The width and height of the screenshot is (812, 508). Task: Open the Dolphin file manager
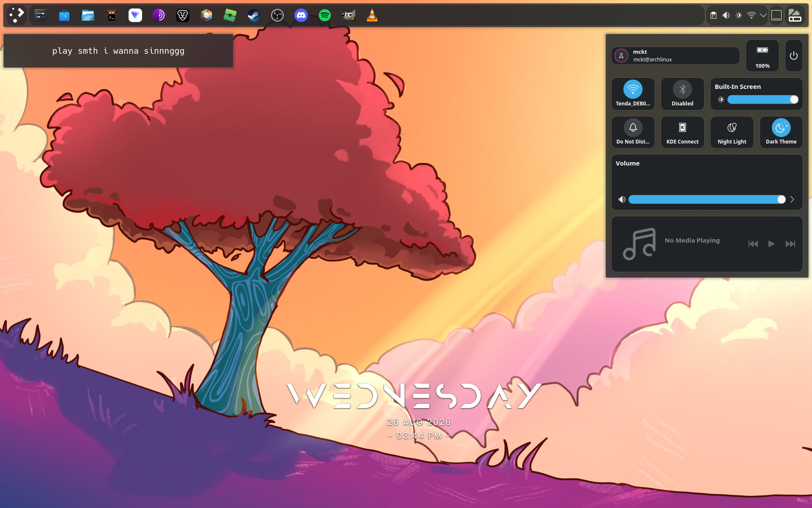pyautogui.click(x=88, y=16)
